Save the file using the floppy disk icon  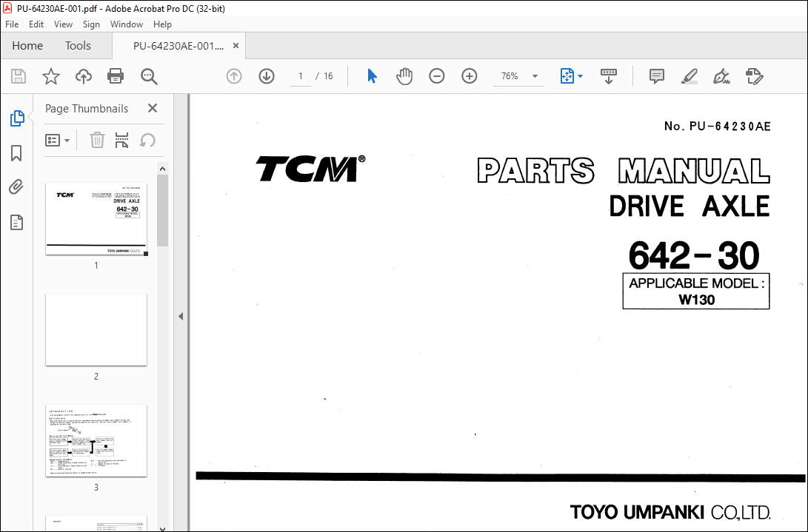[19, 76]
